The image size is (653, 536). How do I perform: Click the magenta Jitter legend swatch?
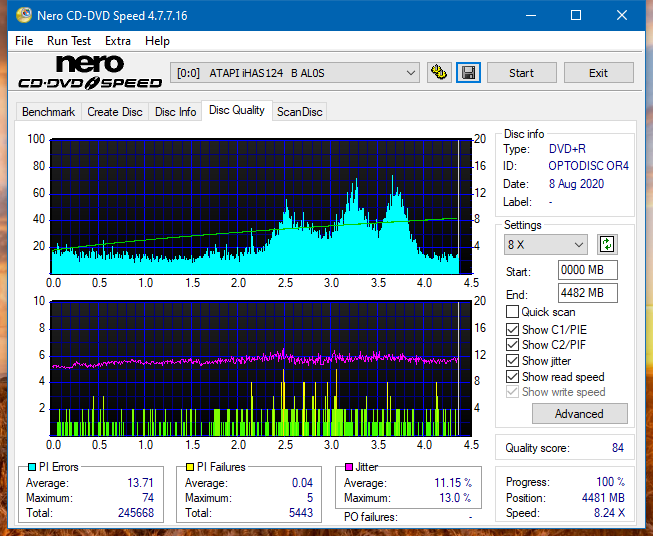coord(349,467)
